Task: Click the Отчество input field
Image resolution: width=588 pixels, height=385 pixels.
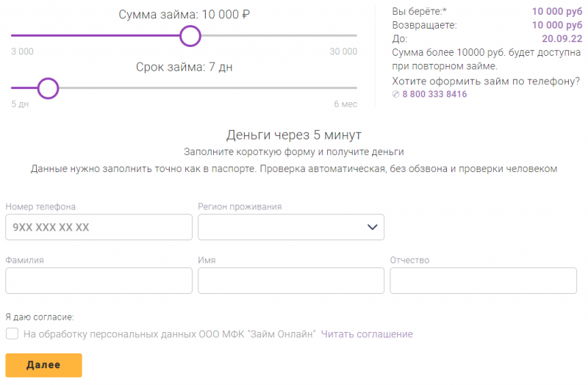Action: pyautogui.click(x=483, y=281)
